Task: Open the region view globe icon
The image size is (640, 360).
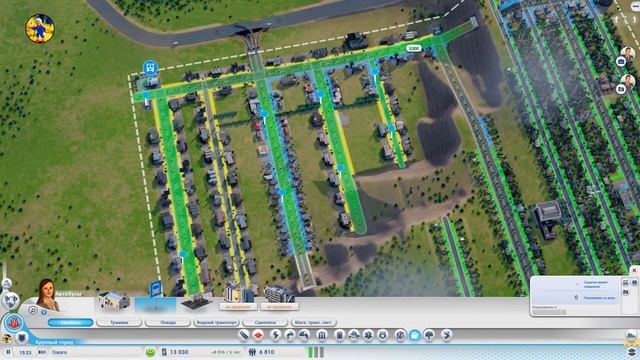Action: [x=11, y=301]
